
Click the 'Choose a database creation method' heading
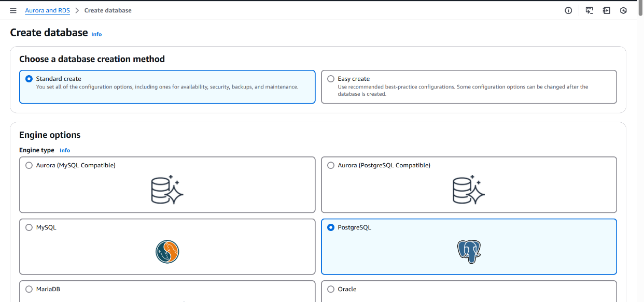92,59
